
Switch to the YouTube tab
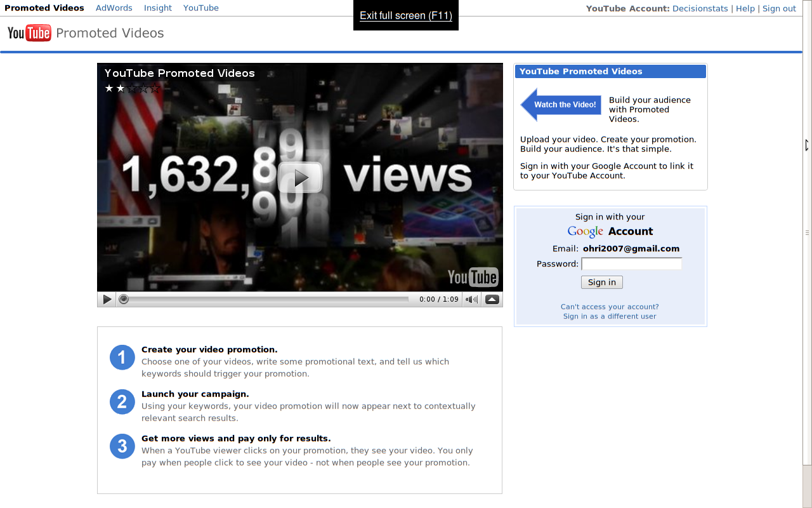pyautogui.click(x=201, y=8)
